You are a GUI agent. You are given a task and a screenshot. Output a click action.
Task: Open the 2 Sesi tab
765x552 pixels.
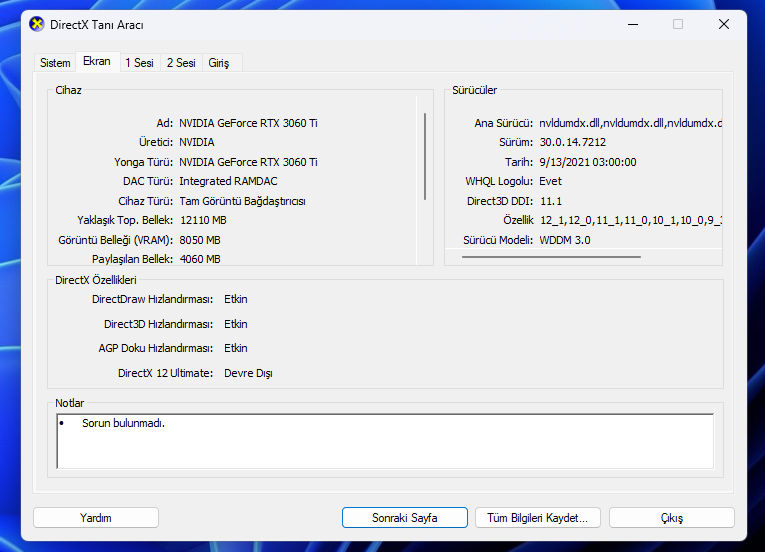click(x=181, y=63)
